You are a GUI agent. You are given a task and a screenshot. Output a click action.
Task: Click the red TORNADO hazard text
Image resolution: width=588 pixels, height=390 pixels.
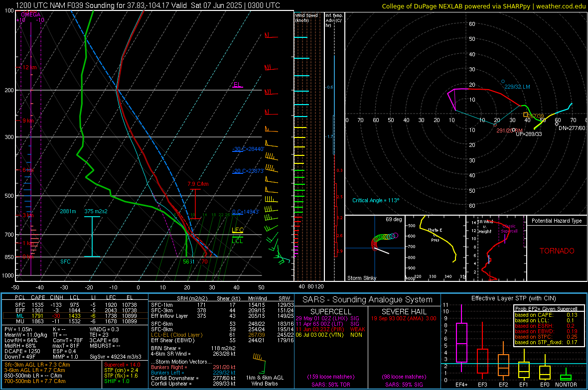coord(557,251)
